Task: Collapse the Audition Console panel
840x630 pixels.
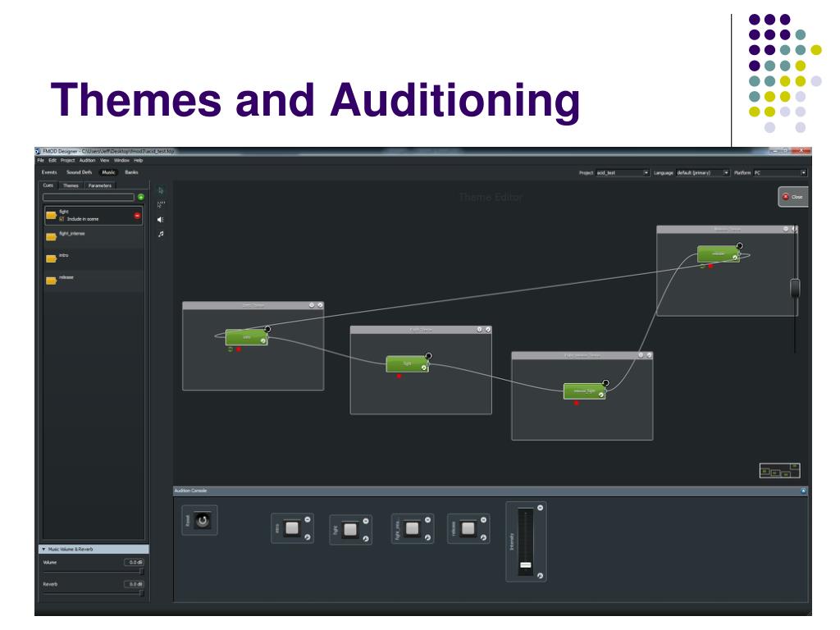Action: pos(803,491)
